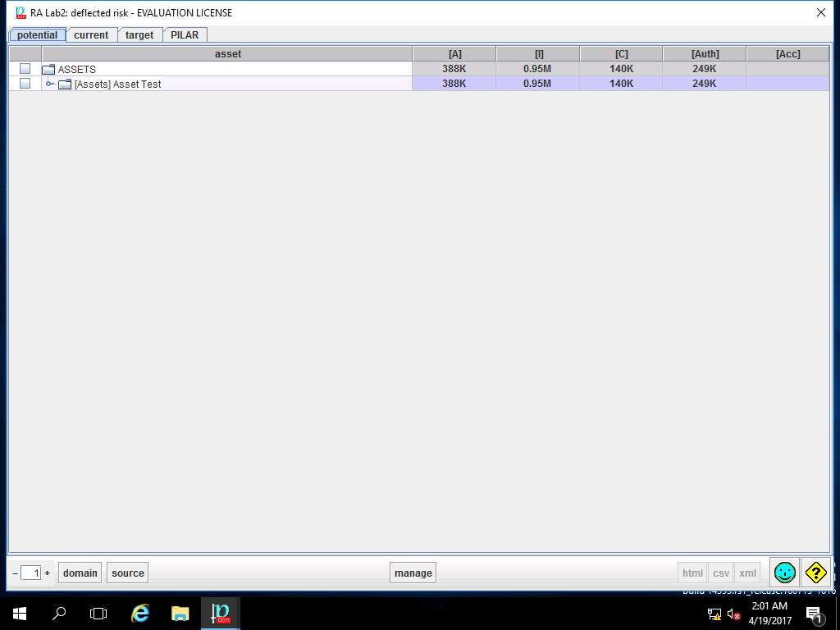The width and height of the screenshot is (840, 630).
Task: Close the deflected risk window
Action: [820, 12]
